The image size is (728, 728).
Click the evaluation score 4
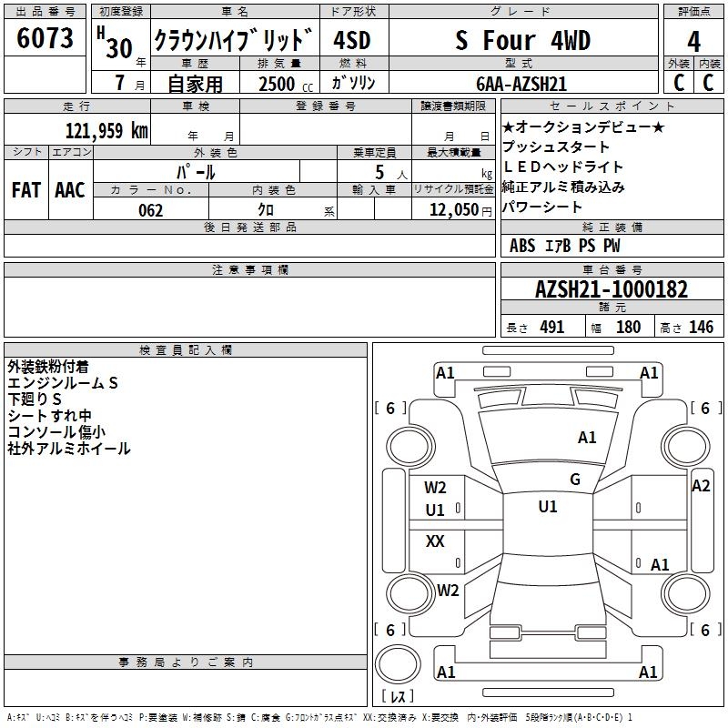(x=693, y=42)
